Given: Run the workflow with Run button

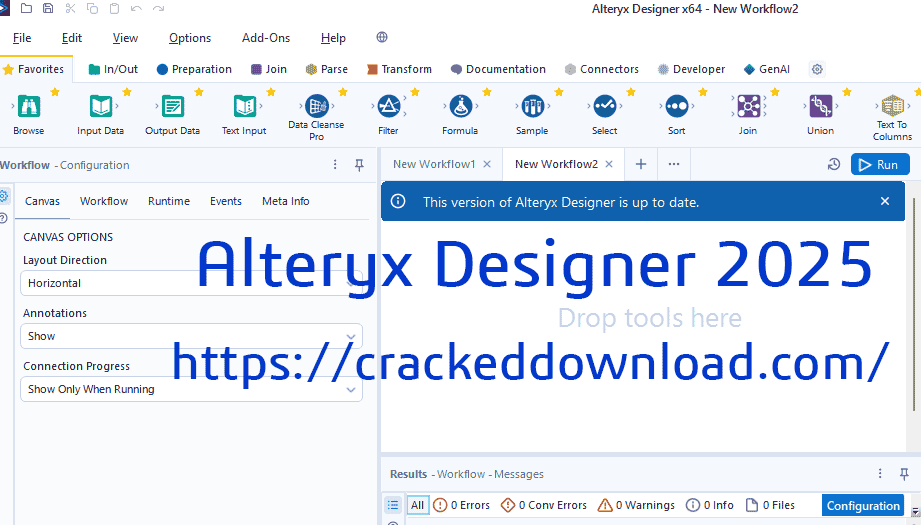Looking at the screenshot, I should coord(880,165).
